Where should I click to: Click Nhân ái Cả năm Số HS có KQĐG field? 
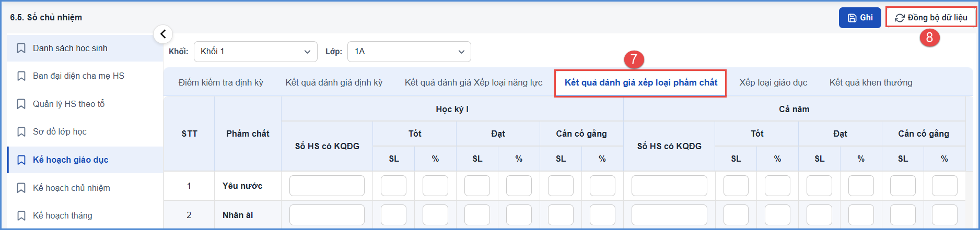(x=669, y=215)
